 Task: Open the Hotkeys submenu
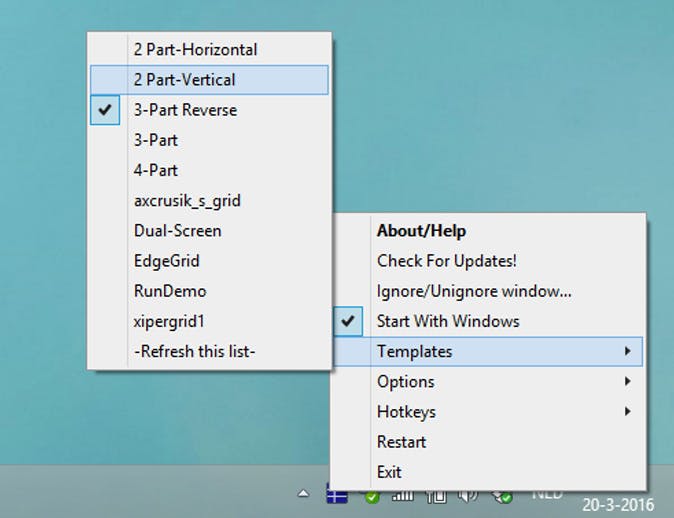point(488,412)
